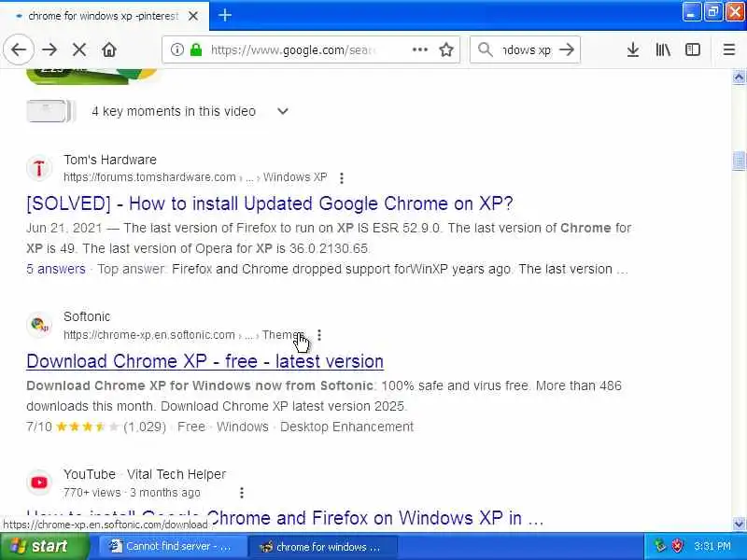Click the Softonic site name text
This screenshot has height=560, width=747.
(x=87, y=316)
